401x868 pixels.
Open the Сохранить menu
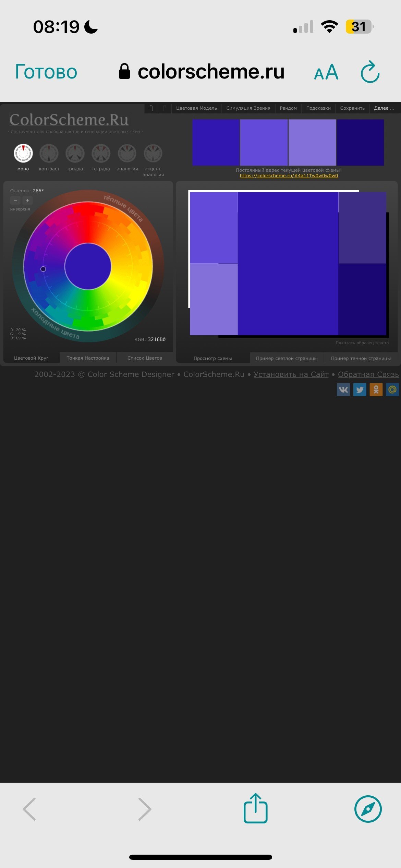352,108
